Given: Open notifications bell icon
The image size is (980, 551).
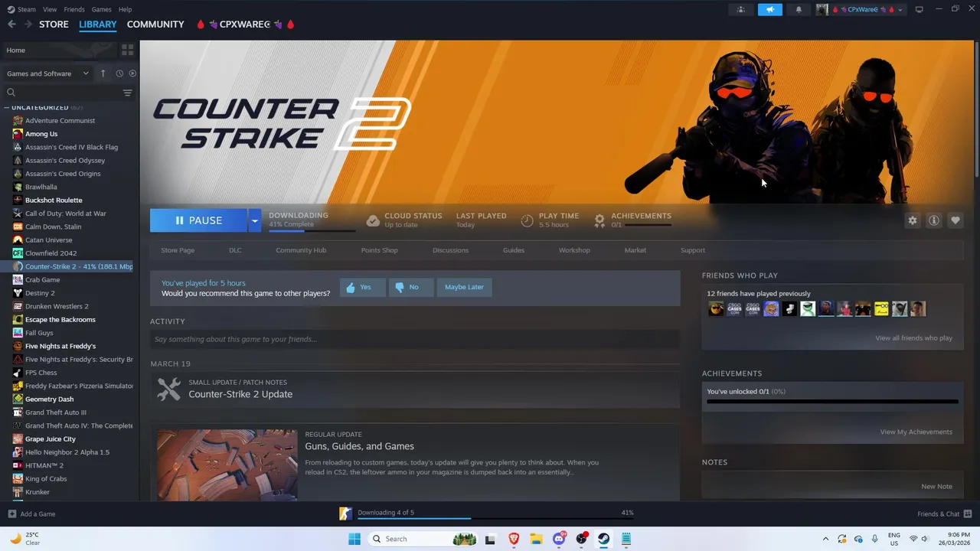Looking at the screenshot, I should pos(799,9).
